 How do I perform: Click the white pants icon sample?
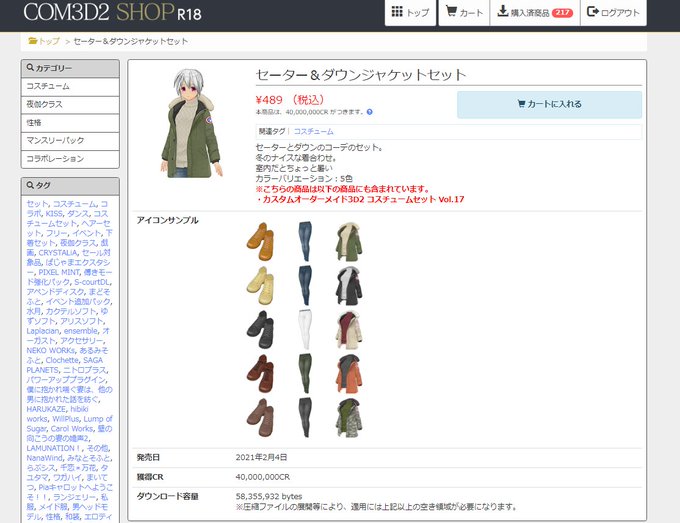pos(305,330)
